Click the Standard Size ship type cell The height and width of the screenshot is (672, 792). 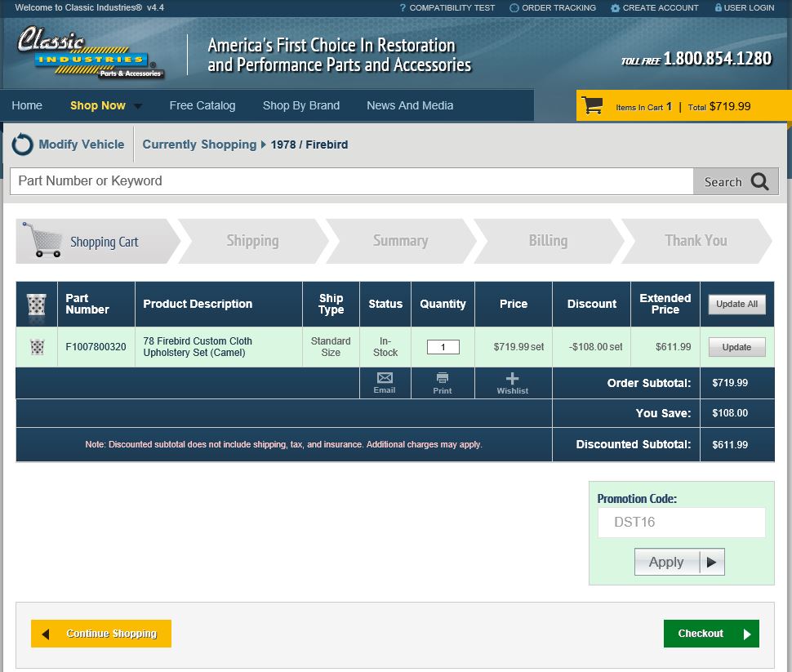click(x=331, y=347)
